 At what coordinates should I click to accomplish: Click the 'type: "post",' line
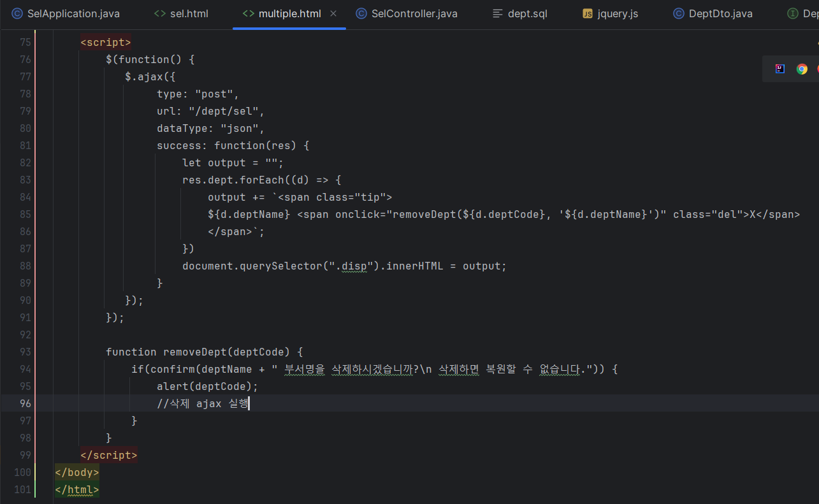click(198, 94)
